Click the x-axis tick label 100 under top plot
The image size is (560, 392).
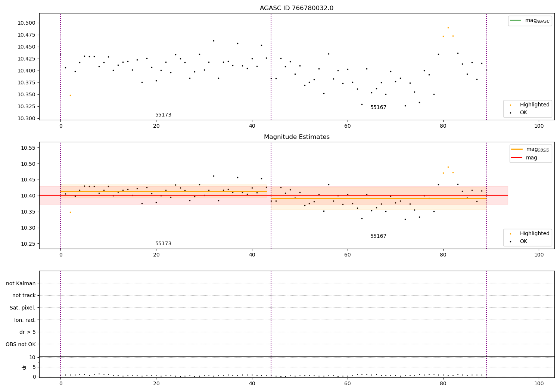click(539, 126)
